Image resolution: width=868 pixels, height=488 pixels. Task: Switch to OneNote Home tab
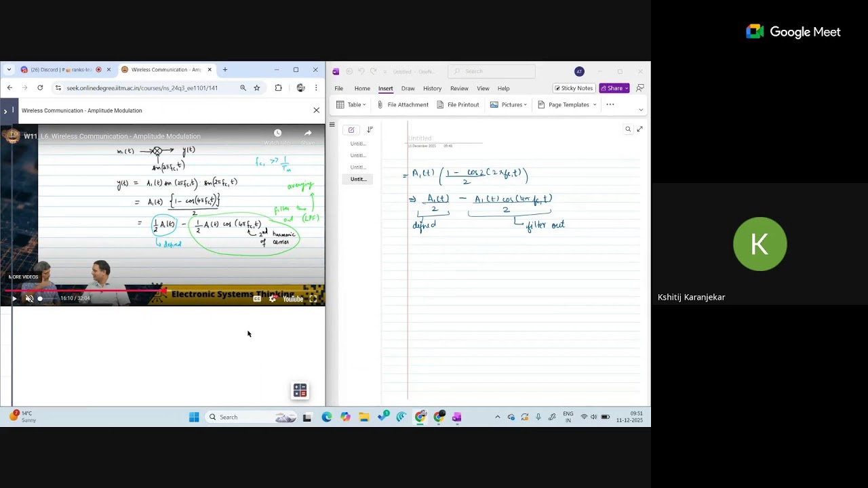click(x=362, y=88)
